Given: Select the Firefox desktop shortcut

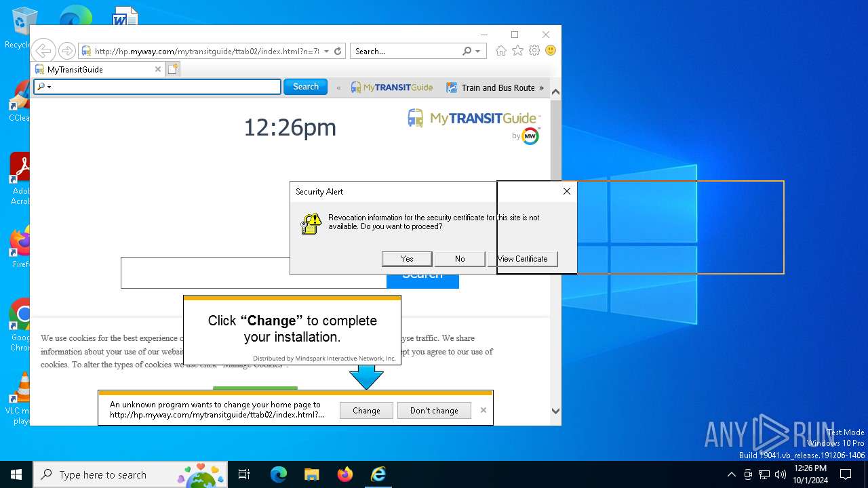Looking at the screenshot, I should tap(20, 247).
